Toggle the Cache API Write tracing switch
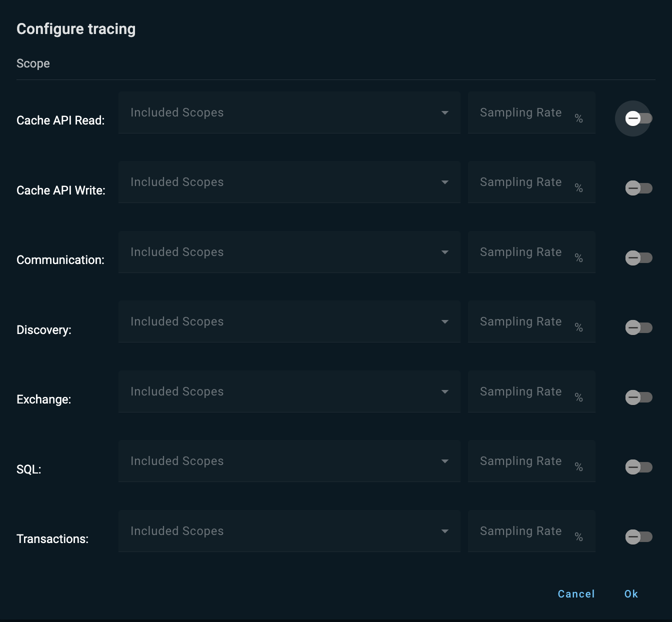672x622 pixels. (638, 188)
